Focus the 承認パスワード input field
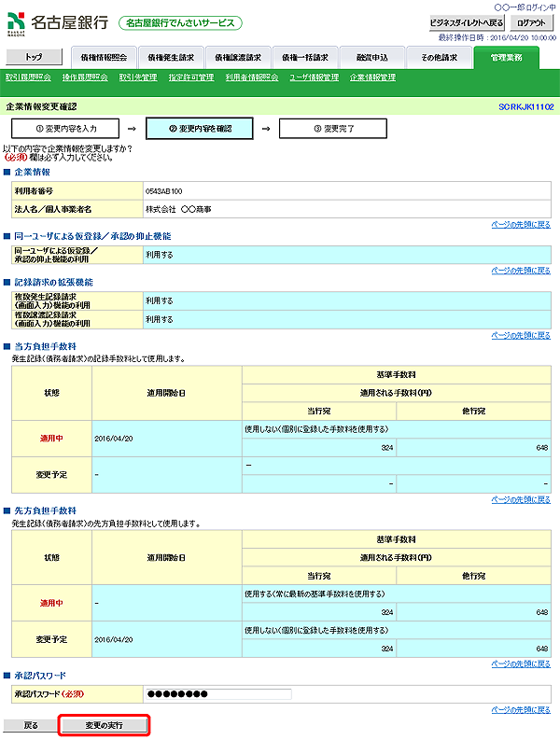The width and height of the screenshot is (560, 740). (218, 693)
